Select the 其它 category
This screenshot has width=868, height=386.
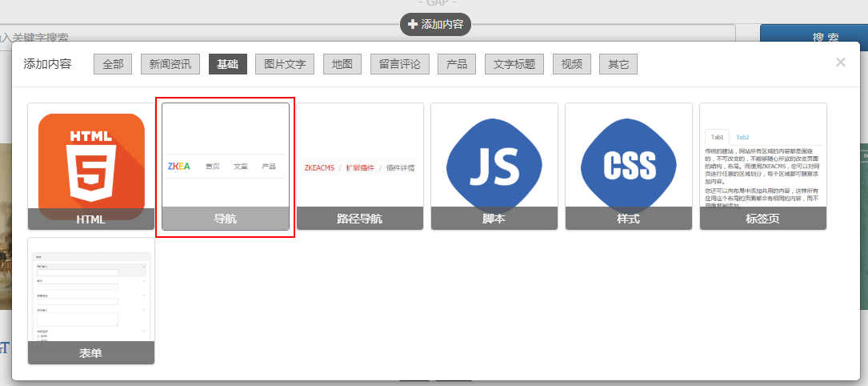(618, 64)
